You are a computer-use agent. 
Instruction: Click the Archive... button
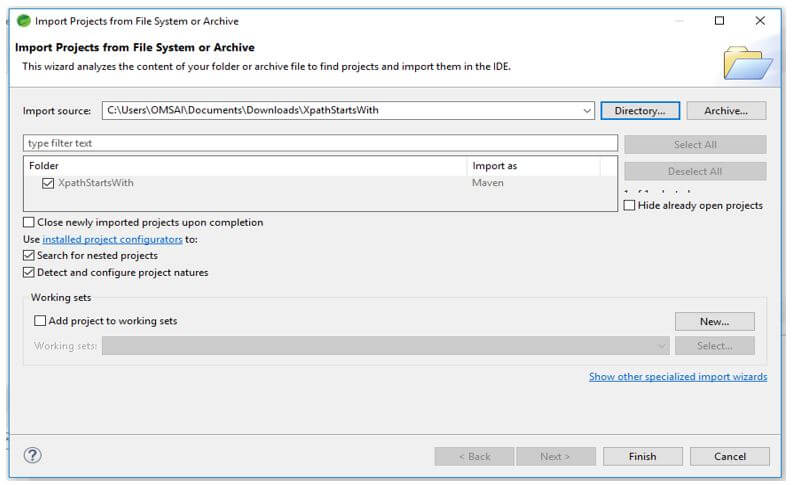[726, 111]
